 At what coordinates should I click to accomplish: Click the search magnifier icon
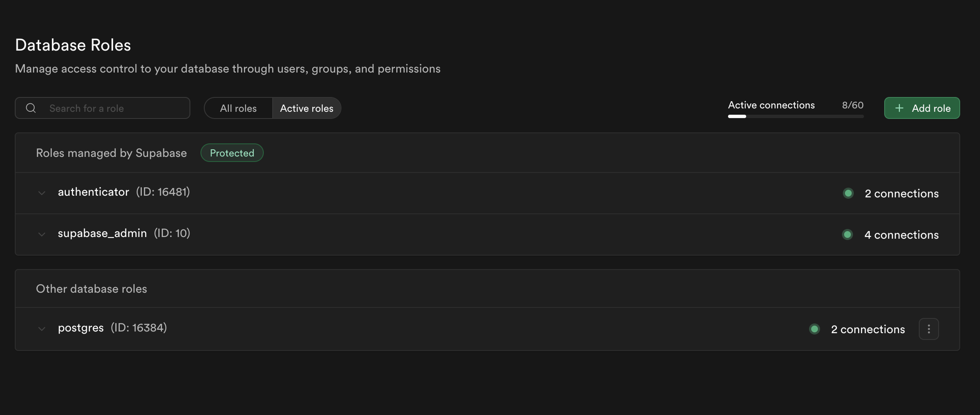pyautogui.click(x=31, y=108)
